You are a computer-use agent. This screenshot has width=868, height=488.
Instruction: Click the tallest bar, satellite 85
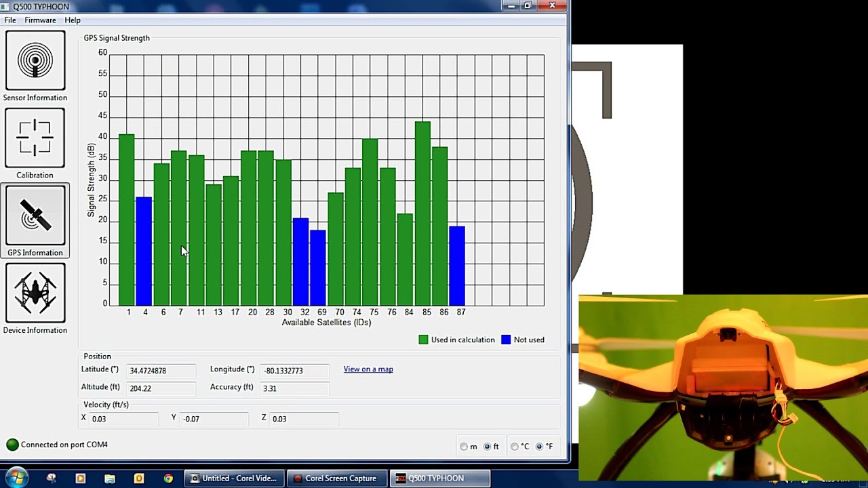click(422, 213)
